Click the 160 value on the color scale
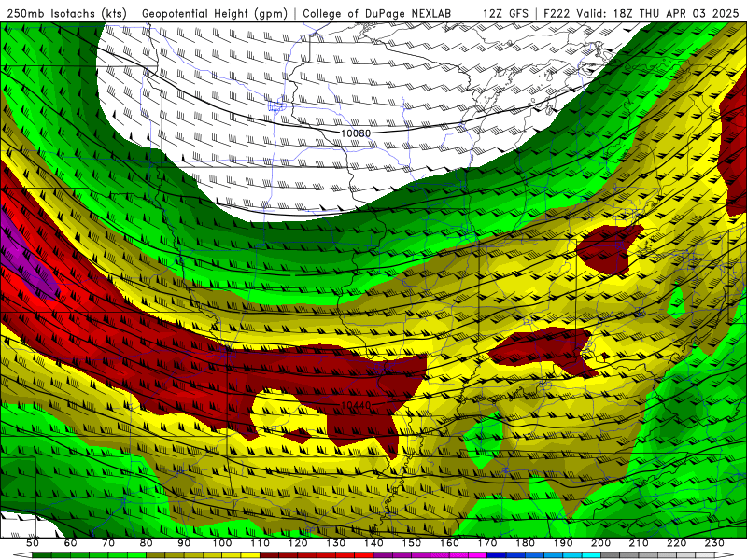This screenshot has width=747, height=560. (x=449, y=543)
